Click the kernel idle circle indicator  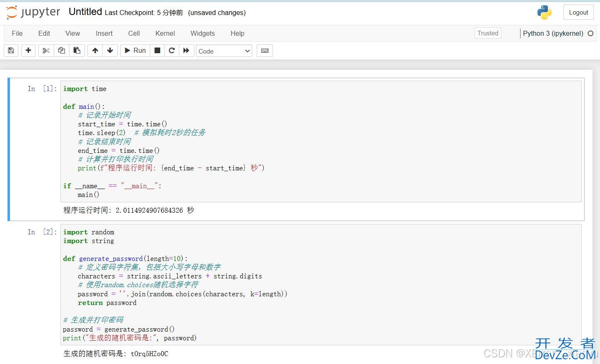pyautogui.click(x=590, y=33)
